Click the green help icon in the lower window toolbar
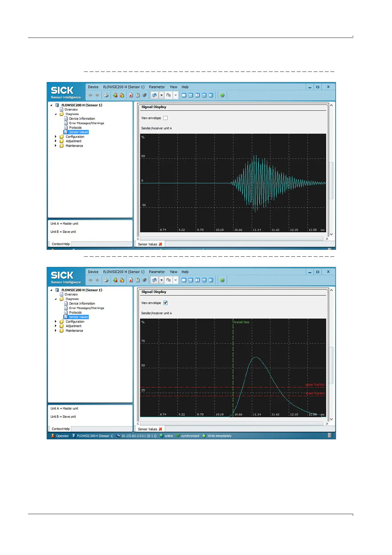 [222, 280]
